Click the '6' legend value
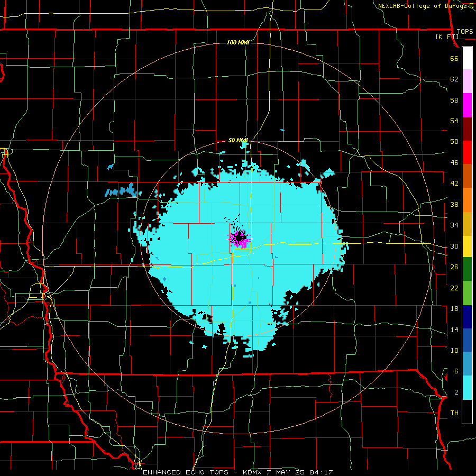 (x=456, y=371)
